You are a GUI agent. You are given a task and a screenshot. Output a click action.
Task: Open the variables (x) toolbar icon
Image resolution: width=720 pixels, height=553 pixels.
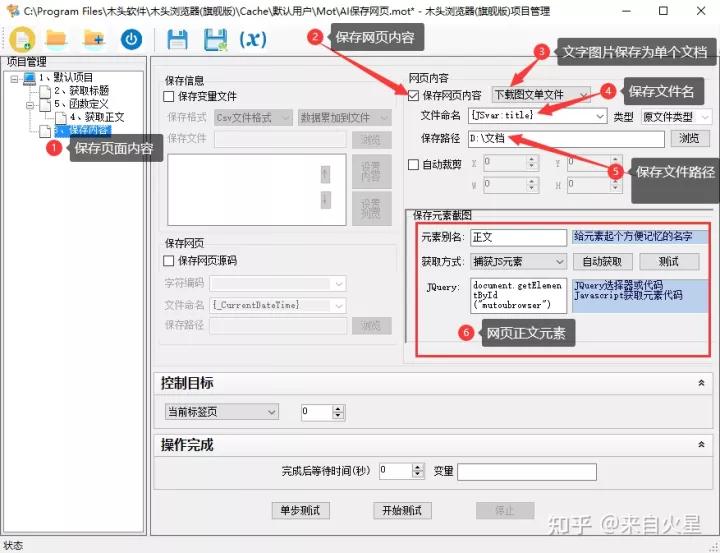click(253, 40)
